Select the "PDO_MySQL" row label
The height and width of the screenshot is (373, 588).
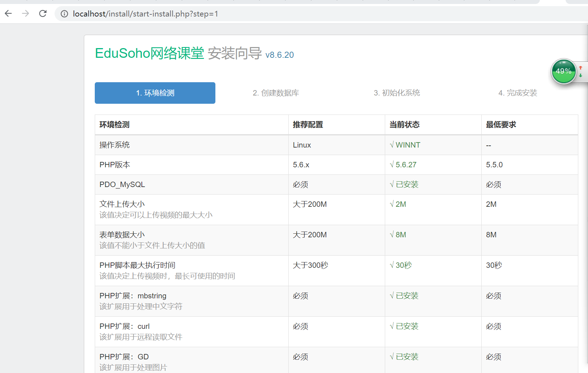(x=122, y=185)
